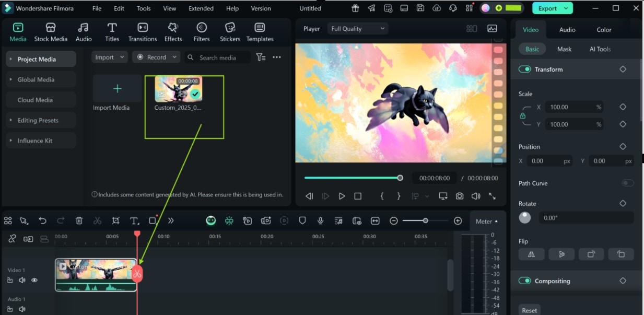Open the Transitions tab

143,32
